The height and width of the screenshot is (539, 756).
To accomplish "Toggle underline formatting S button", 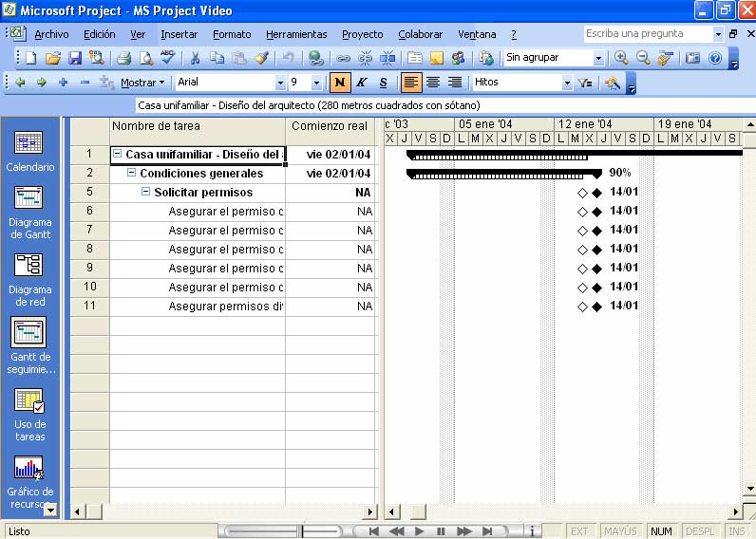I will point(384,83).
